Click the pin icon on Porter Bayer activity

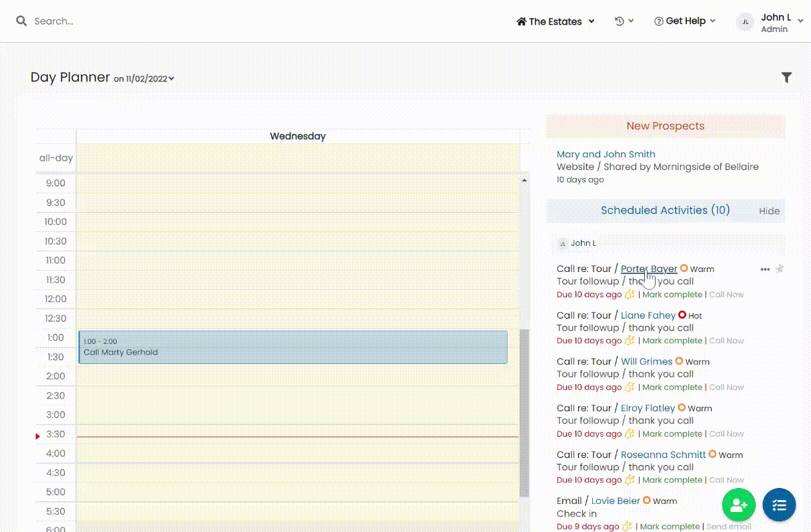(780, 269)
